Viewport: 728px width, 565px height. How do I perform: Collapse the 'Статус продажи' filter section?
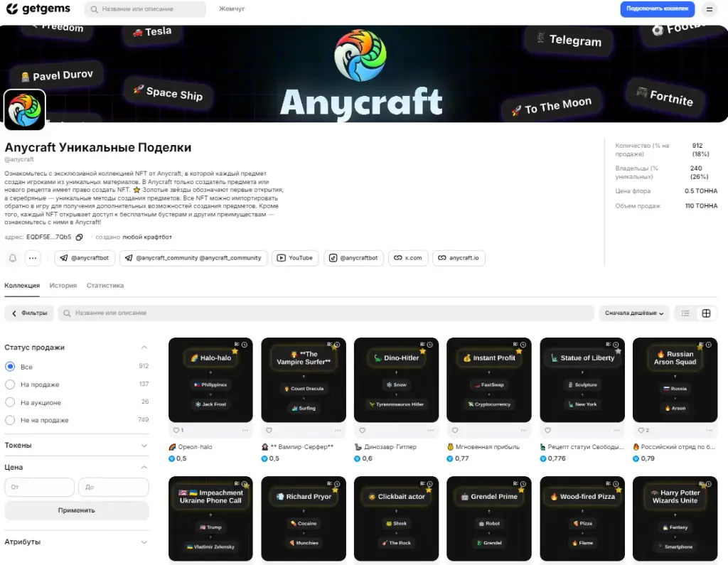144,348
